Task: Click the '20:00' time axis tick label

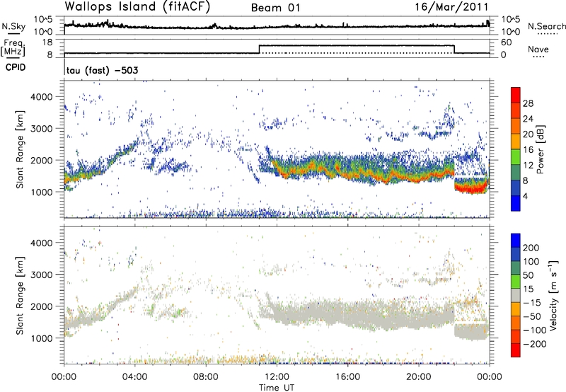Action: [x=419, y=377]
